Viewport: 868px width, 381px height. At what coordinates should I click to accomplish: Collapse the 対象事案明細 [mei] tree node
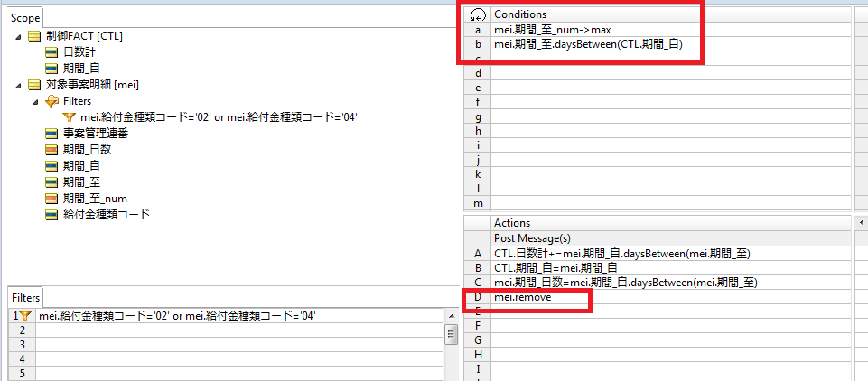19,86
